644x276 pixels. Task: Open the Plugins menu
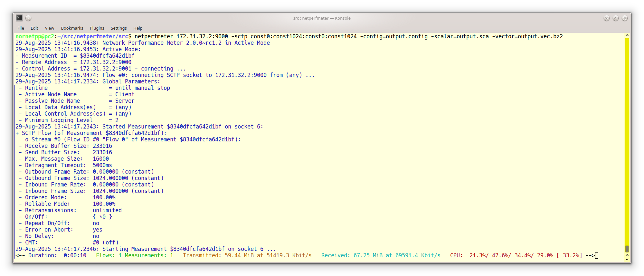click(97, 28)
